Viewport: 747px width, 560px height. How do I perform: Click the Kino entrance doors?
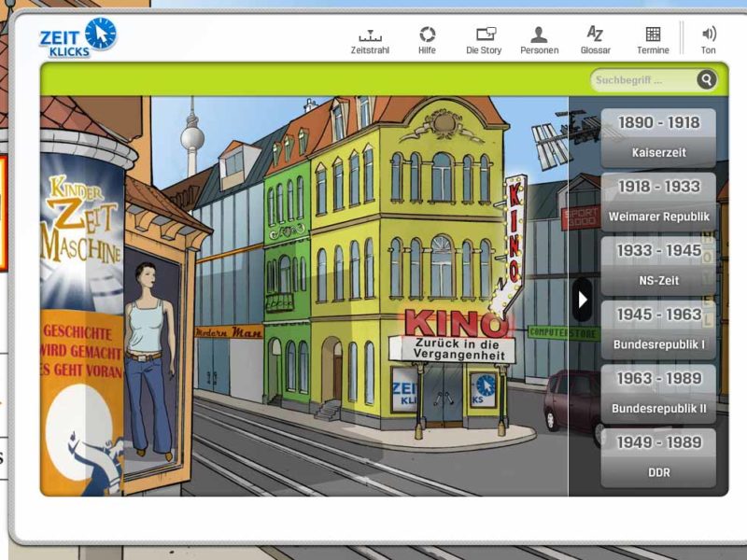click(444, 393)
